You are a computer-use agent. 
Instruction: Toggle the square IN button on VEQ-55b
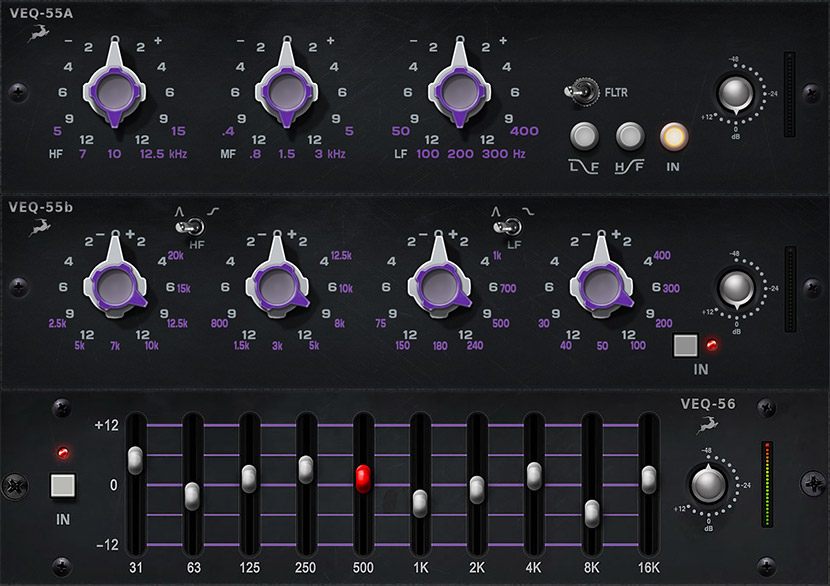[x=685, y=345]
